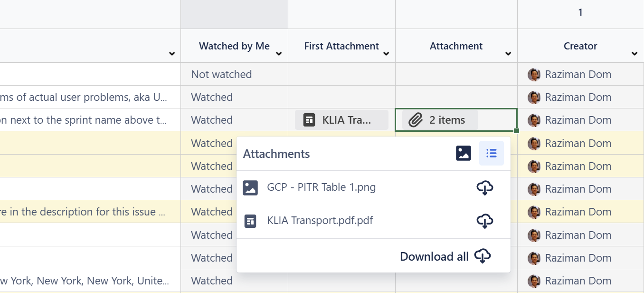Image resolution: width=644 pixels, height=293 pixels.
Task: Open the KLIA Tra... first attachment chip
Action: [x=341, y=120]
